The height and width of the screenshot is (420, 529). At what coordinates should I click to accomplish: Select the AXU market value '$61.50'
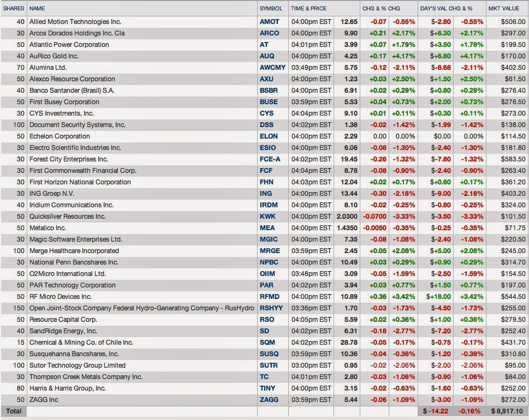(515, 79)
